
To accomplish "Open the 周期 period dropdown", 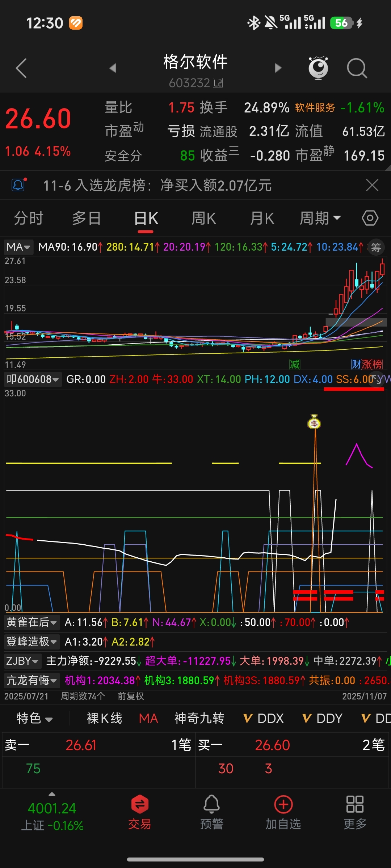I will coord(320,218).
